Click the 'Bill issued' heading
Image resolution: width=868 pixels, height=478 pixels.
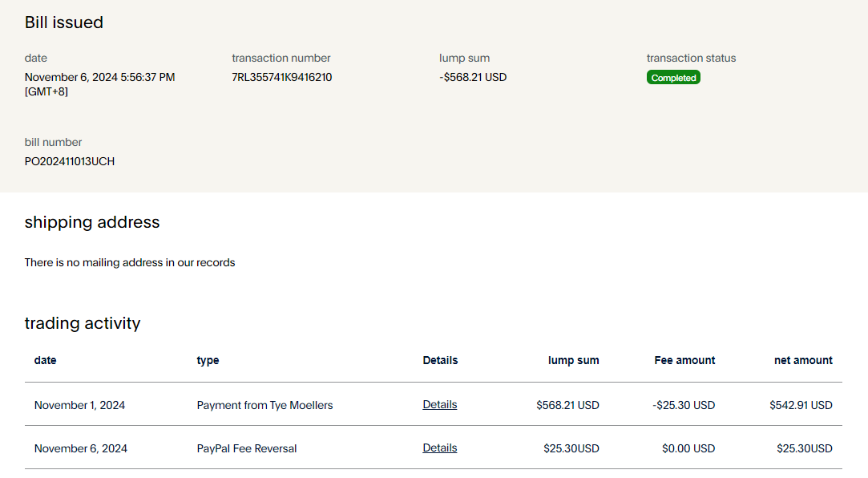64,22
